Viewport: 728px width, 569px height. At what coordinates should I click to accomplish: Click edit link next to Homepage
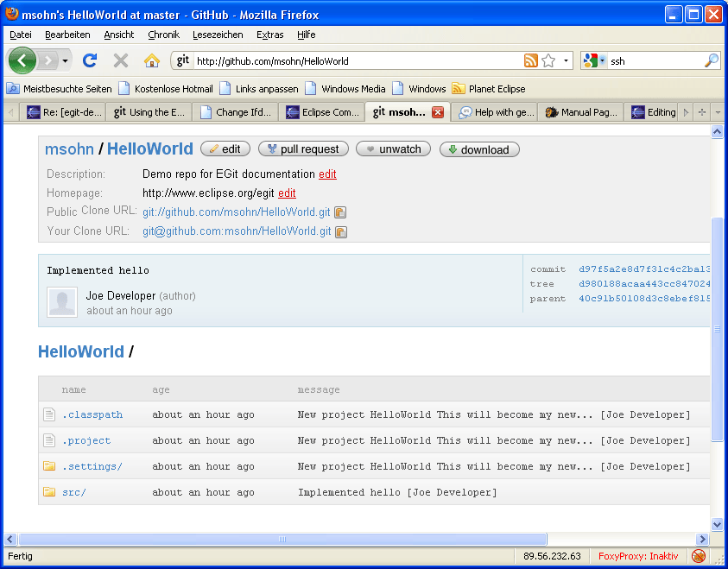(x=287, y=193)
